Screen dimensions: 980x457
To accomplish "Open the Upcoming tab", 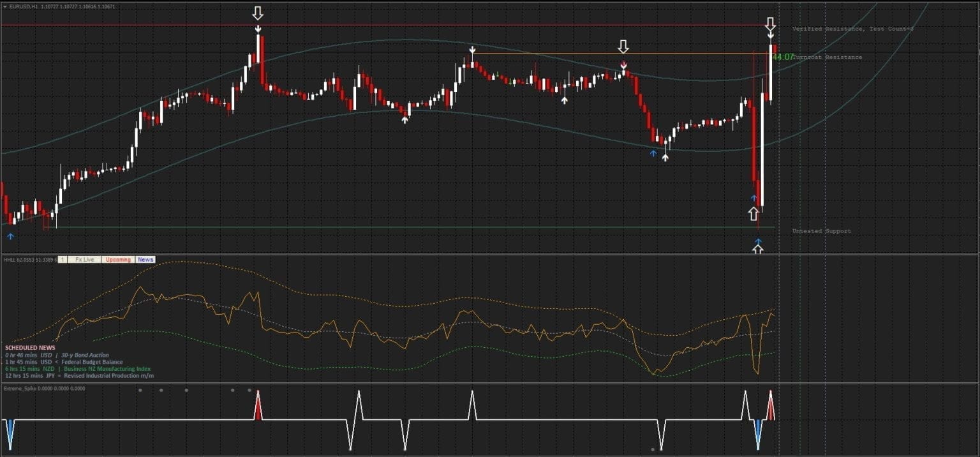I will [117, 260].
